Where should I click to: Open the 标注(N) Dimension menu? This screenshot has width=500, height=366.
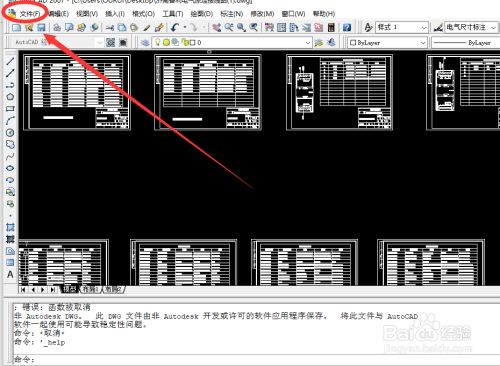click(x=231, y=14)
